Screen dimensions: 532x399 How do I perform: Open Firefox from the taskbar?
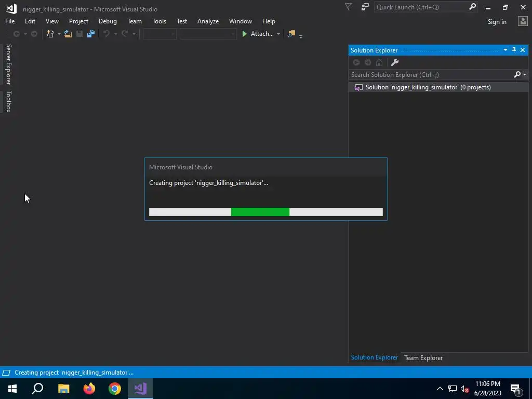click(89, 389)
